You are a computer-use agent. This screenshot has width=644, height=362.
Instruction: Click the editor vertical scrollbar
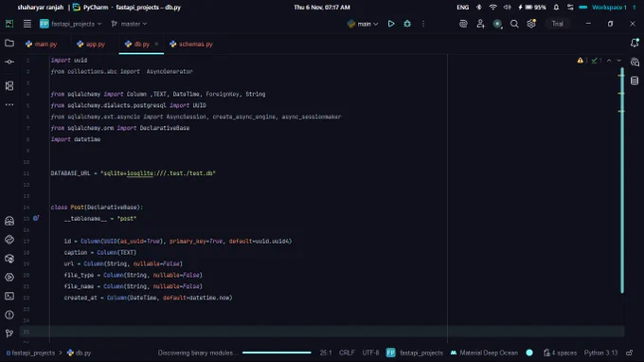(x=622, y=181)
